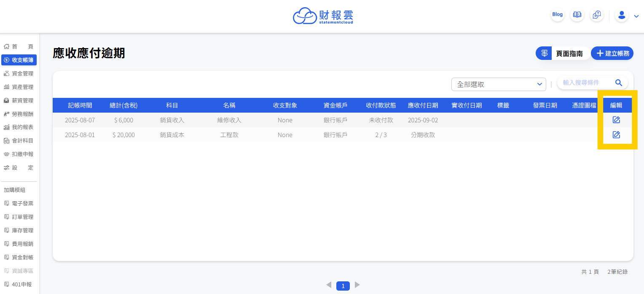Click the 財報雲 statementcloud logo
The height and width of the screenshot is (294, 644).
click(323, 16)
